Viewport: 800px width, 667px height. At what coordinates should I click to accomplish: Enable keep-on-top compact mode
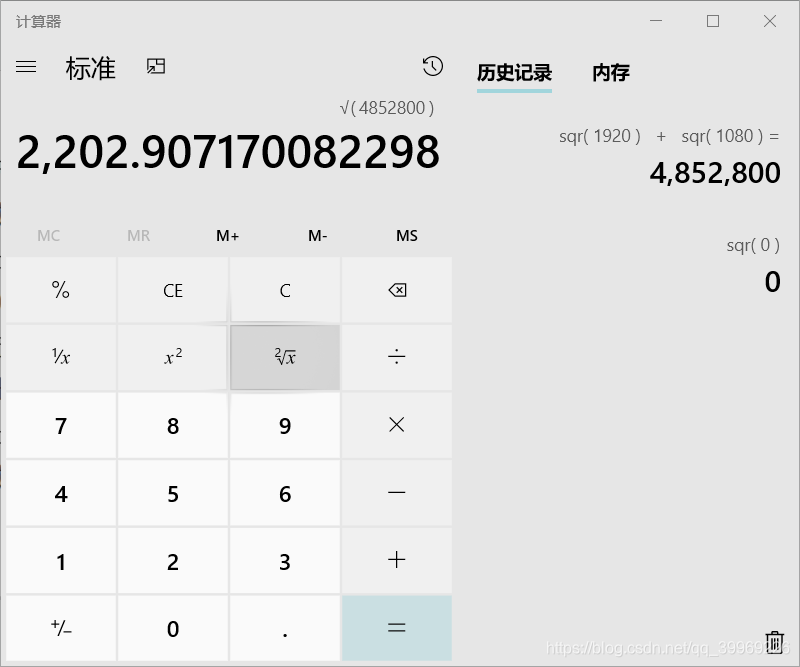tap(155, 66)
